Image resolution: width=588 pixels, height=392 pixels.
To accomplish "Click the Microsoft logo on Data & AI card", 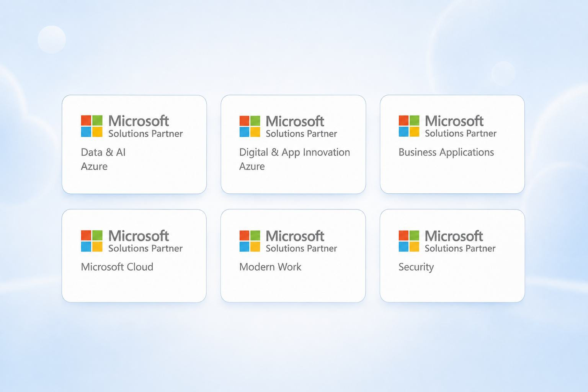I will [x=92, y=126].
